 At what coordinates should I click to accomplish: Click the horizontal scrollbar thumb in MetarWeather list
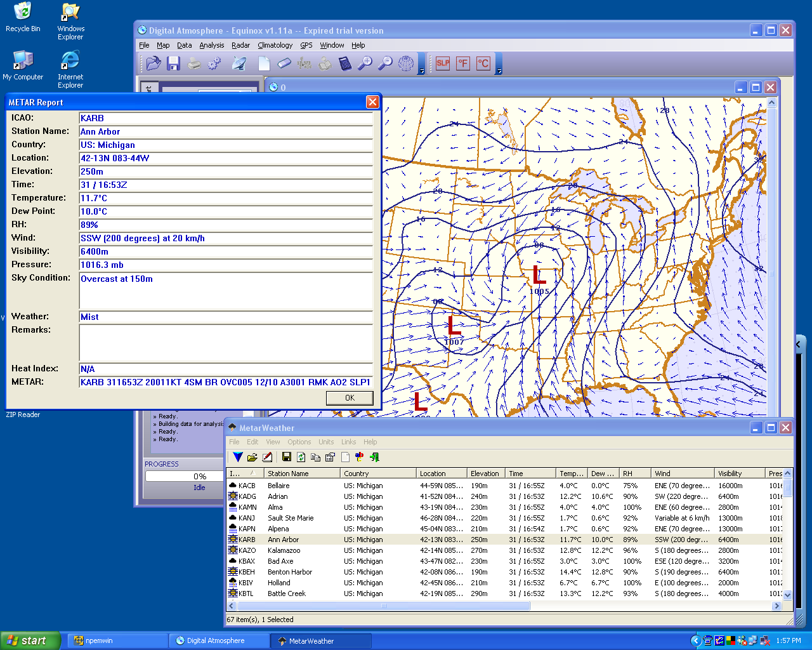pos(383,606)
